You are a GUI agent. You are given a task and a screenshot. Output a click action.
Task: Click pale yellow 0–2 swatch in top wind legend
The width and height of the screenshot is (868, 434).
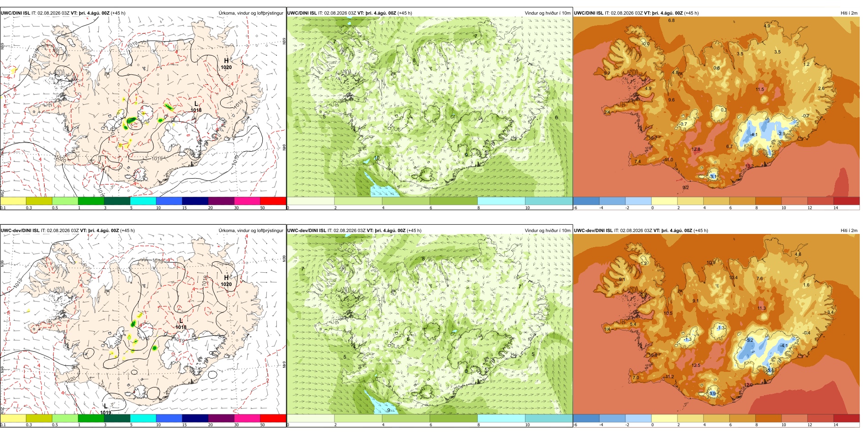(311, 201)
